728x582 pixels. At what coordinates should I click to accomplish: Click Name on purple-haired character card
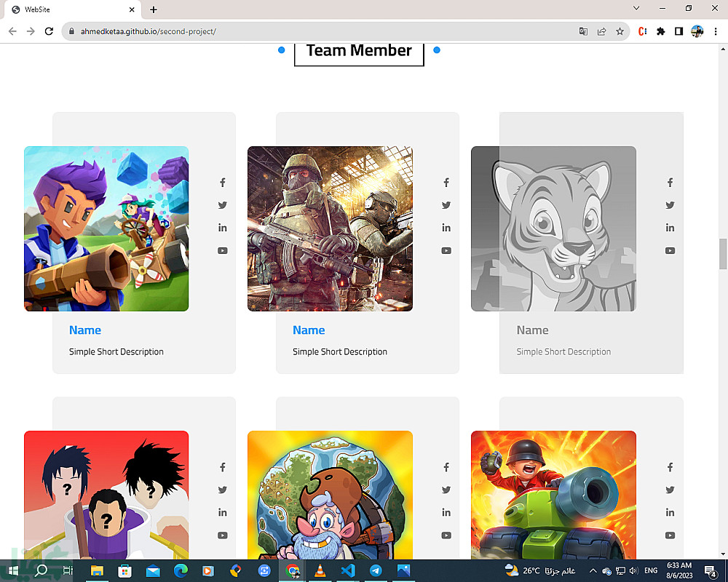click(85, 330)
